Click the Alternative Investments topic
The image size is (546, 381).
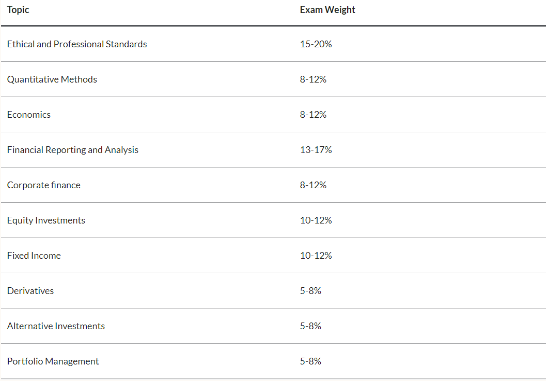click(x=56, y=326)
